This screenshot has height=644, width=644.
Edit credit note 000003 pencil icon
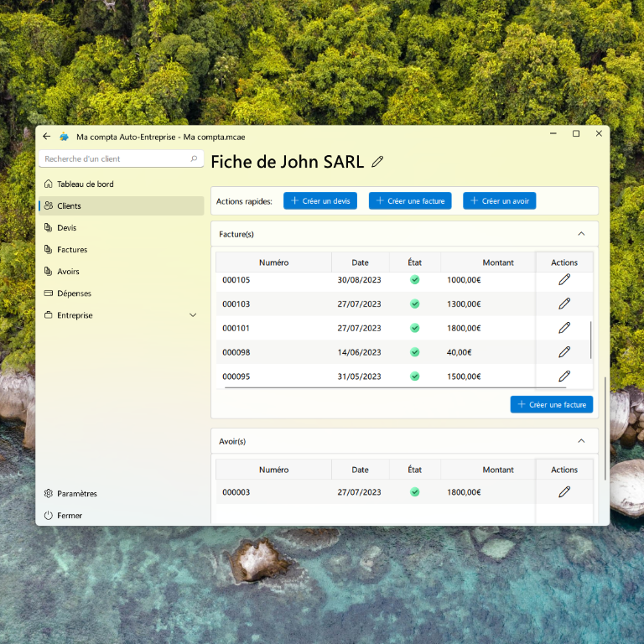pos(564,492)
